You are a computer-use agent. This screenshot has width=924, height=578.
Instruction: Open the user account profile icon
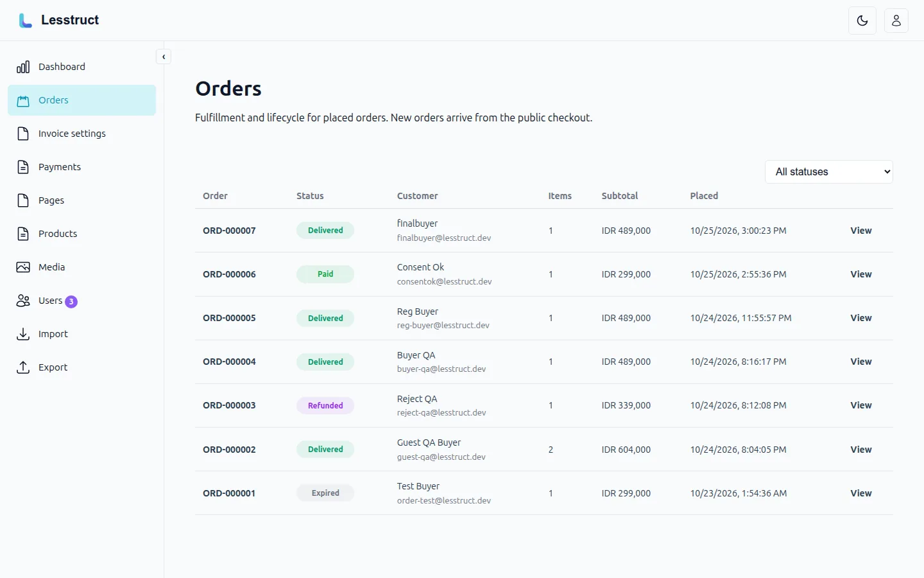point(896,21)
